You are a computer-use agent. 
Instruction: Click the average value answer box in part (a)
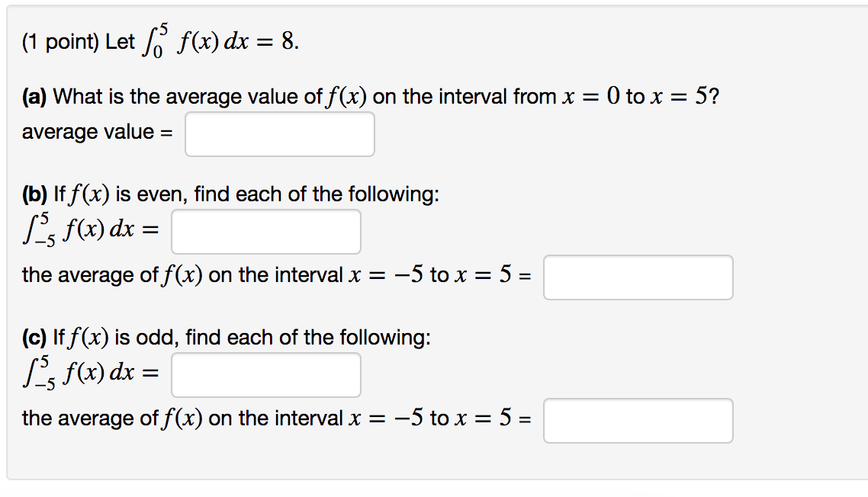tap(280, 134)
